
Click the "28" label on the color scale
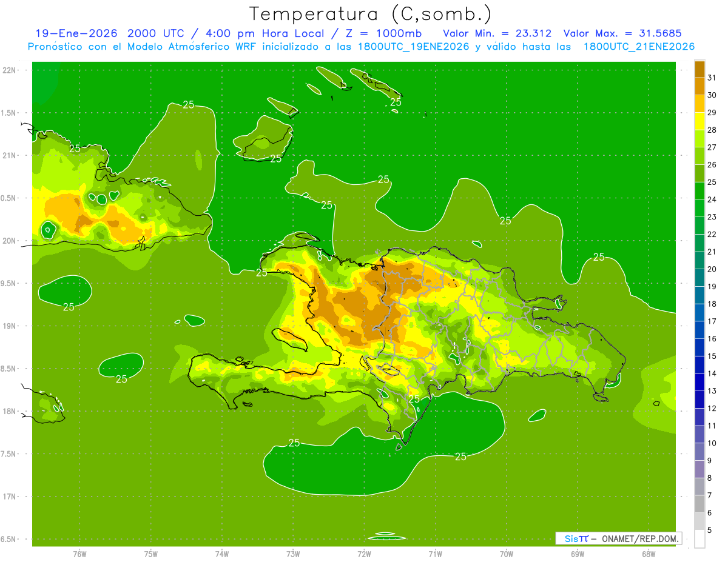pyautogui.click(x=712, y=130)
